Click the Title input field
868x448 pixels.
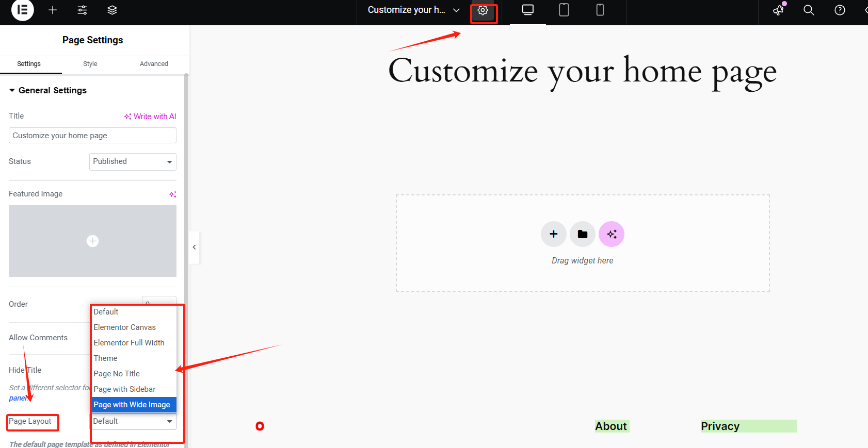(x=92, y=136)
